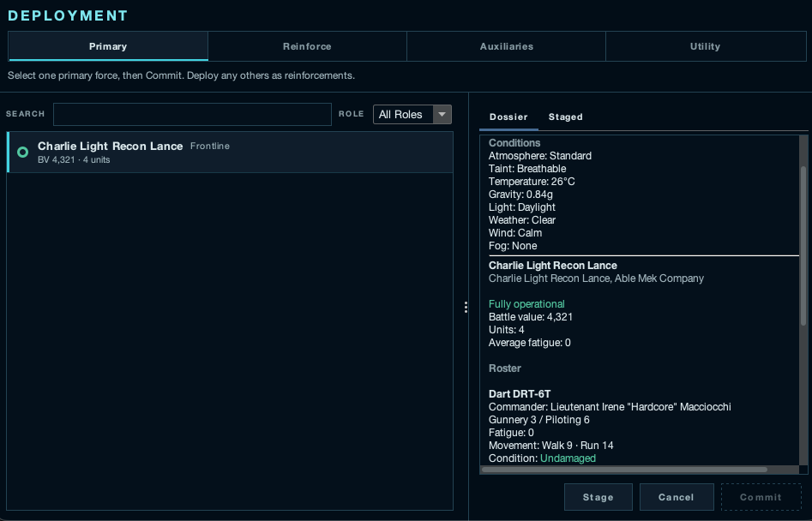Click the Frontline role tag
Viewport: 812px width, 521px height.
click(x=210, y=146)
